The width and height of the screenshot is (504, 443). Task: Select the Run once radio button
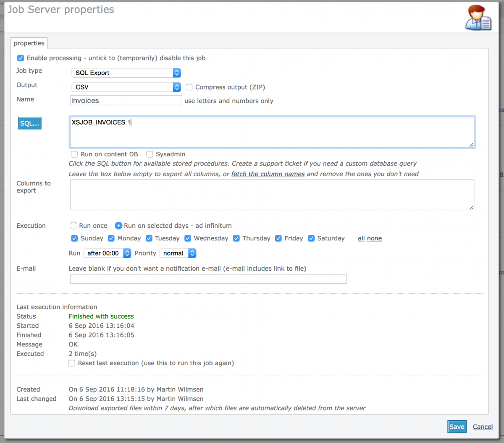tap(73, 226)
